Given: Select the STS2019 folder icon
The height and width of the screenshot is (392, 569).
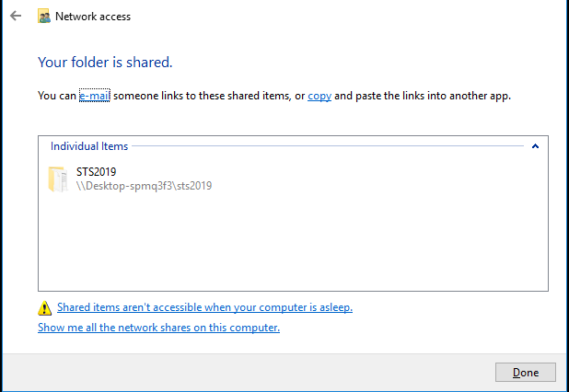Looking at the screenshot, I should [x=58, y=179].
